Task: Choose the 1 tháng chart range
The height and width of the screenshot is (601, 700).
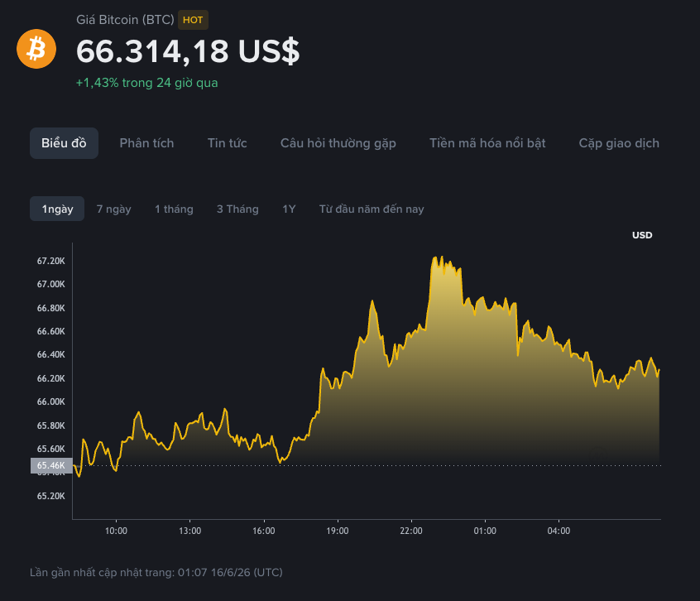Action: (174, 209)
